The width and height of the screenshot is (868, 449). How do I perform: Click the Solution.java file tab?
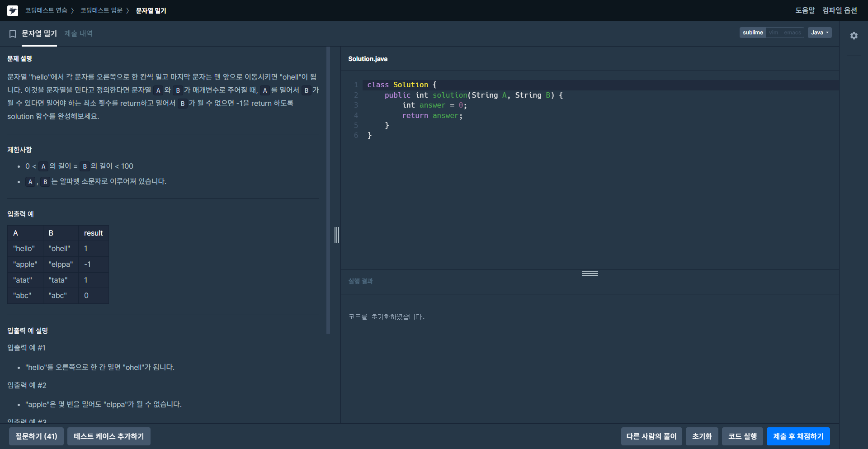pos(368,59)
